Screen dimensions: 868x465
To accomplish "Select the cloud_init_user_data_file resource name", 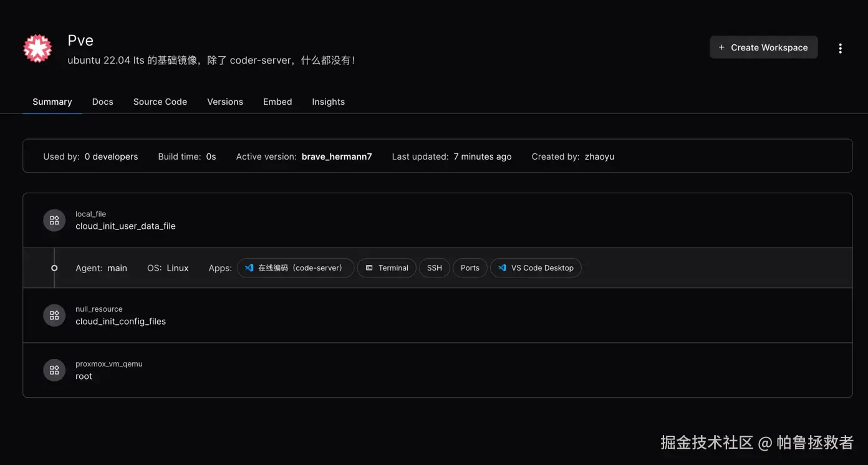I will point(125,226).
